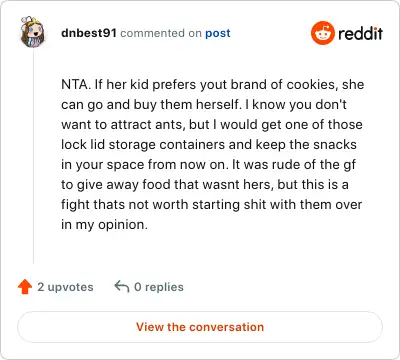Click the orange upvote arrow icon

(25, 287)
